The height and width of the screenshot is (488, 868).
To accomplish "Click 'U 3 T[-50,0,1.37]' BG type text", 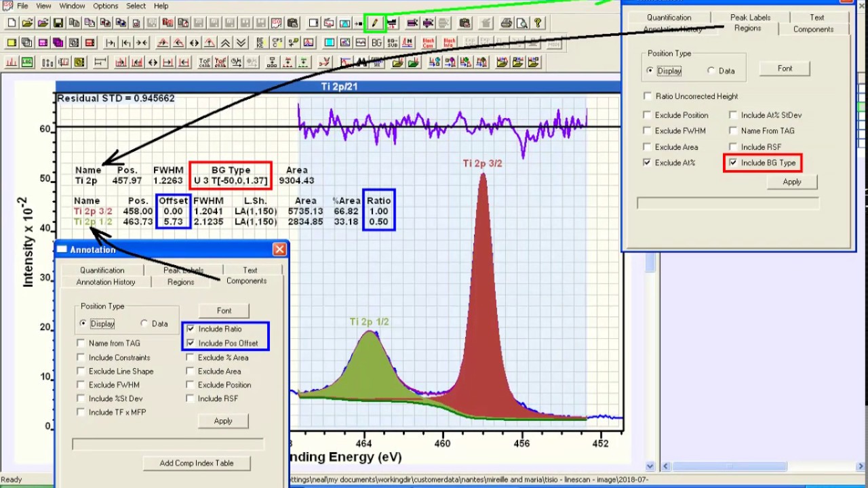I will tap(231, 181).
